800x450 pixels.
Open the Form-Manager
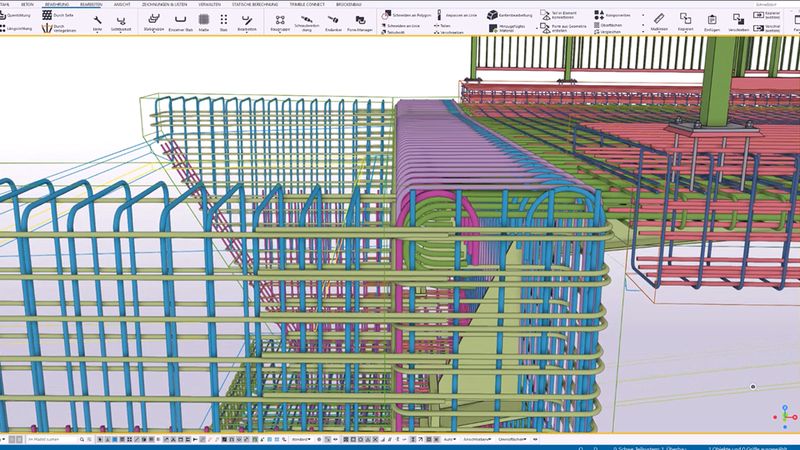click(x=360, y=23)
